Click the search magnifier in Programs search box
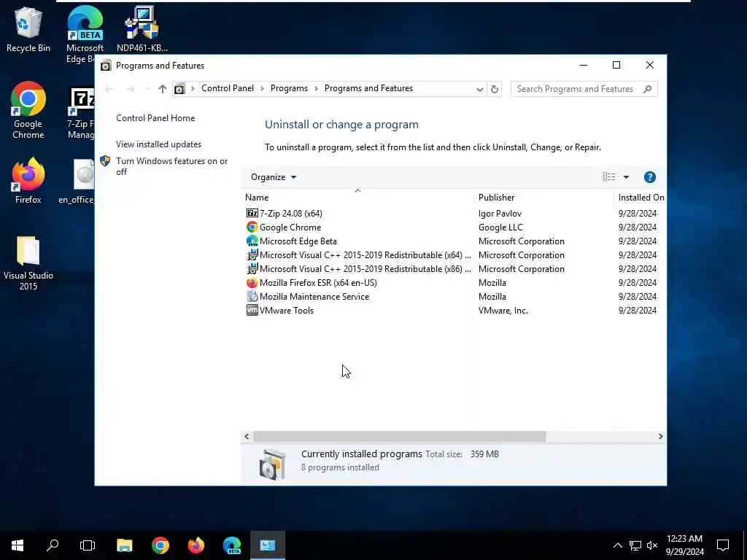This screenshot has height=560, width=747. point(647,89)
